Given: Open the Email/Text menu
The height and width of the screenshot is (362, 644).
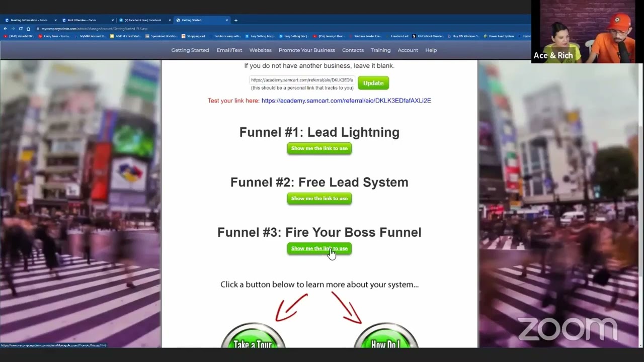Looking at the screenshot, I should (x=229, y=50).
